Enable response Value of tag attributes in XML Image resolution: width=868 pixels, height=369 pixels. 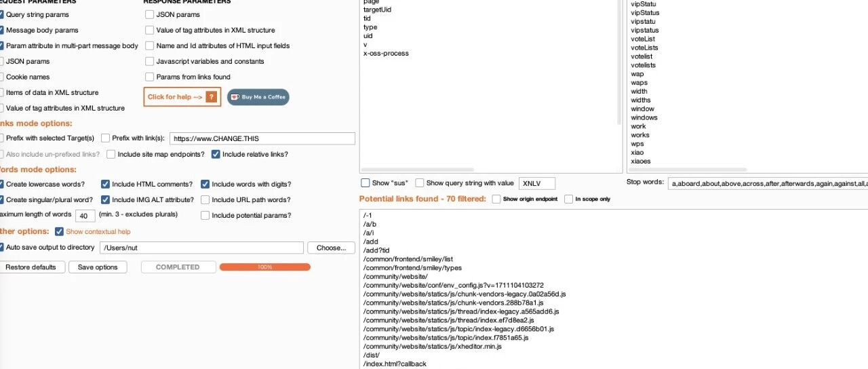pyautogui.click(x=149, y=30)
